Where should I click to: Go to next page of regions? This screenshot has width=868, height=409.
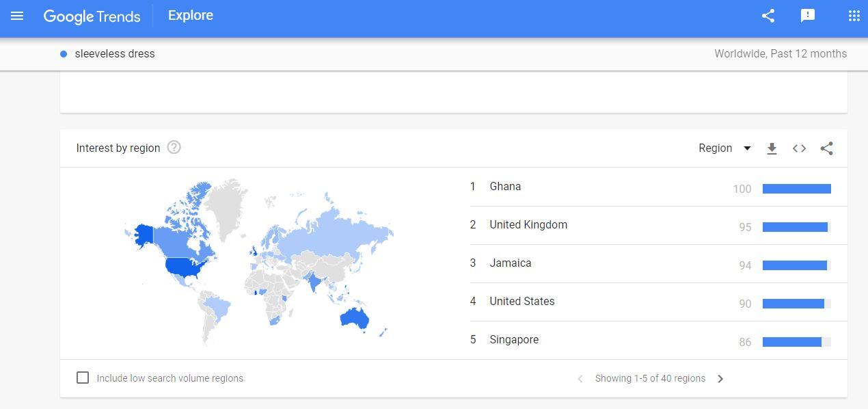[720, 378]
